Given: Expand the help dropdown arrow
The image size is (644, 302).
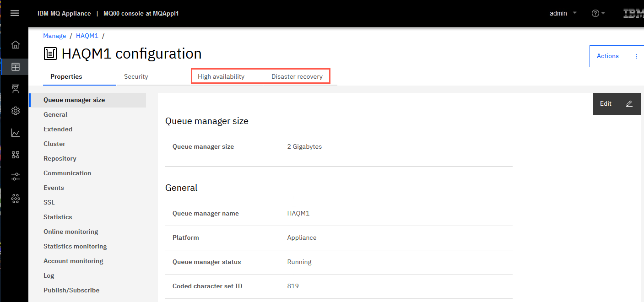Looking at the screenshot, I should pos(603,13).
